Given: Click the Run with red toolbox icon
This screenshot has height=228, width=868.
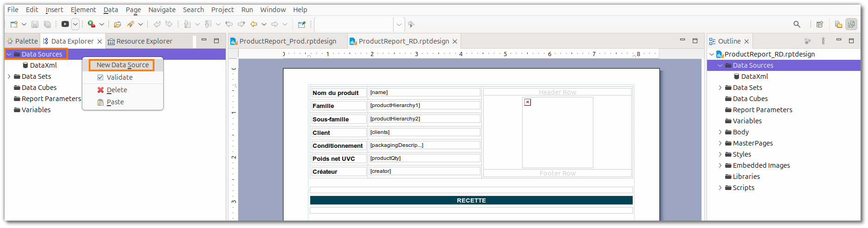Looking at the screenshot, I should click(x=92, y=24).
